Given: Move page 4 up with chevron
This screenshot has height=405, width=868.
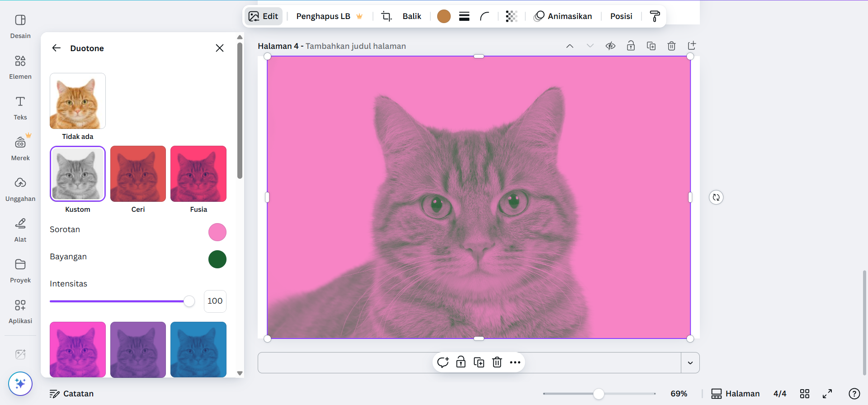Looking at the screenshot, I should tap(570, 46).
